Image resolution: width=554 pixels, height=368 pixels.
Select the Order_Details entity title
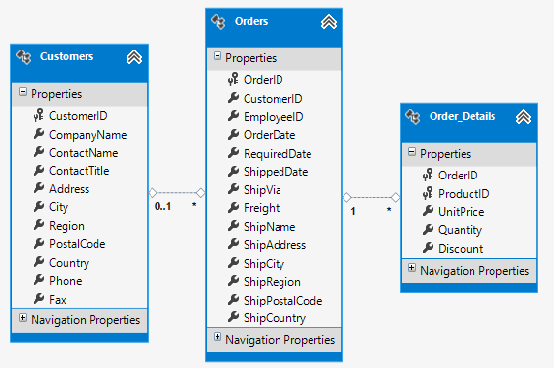[x=462, y=116]
